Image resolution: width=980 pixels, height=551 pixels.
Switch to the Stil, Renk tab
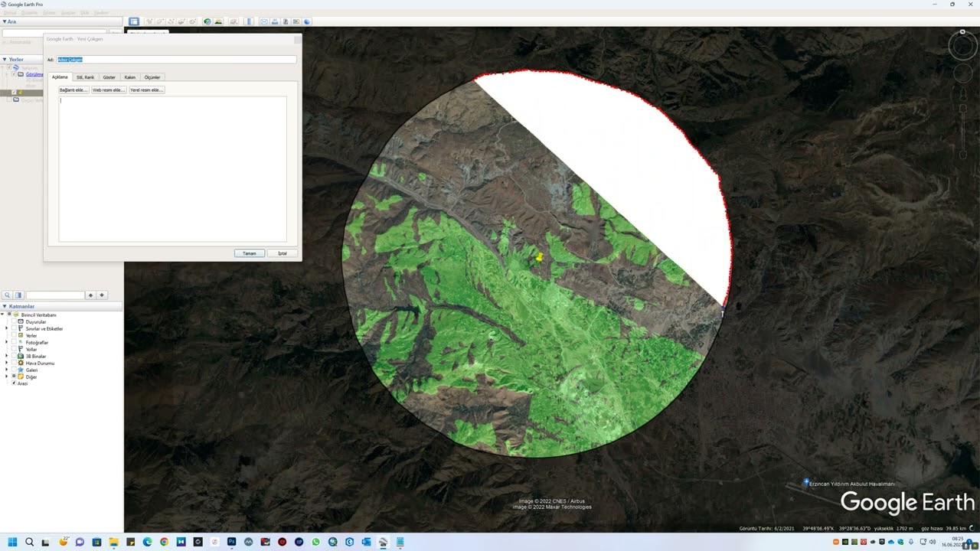(85, 77)
